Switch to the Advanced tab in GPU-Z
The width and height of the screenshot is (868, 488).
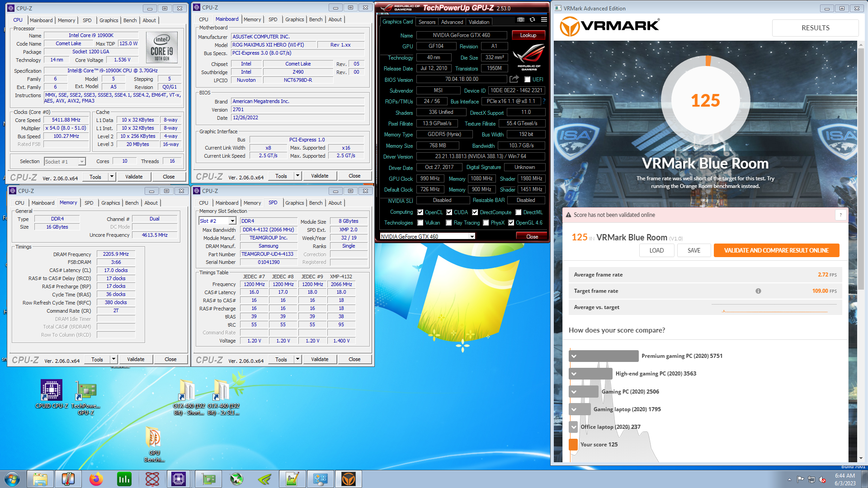pos(452,22)
